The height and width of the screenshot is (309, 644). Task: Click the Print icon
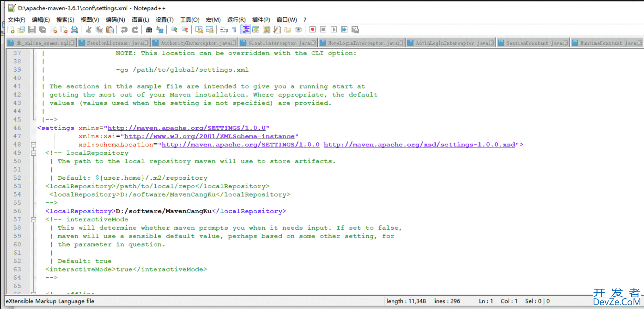click(x=75, y=30)
